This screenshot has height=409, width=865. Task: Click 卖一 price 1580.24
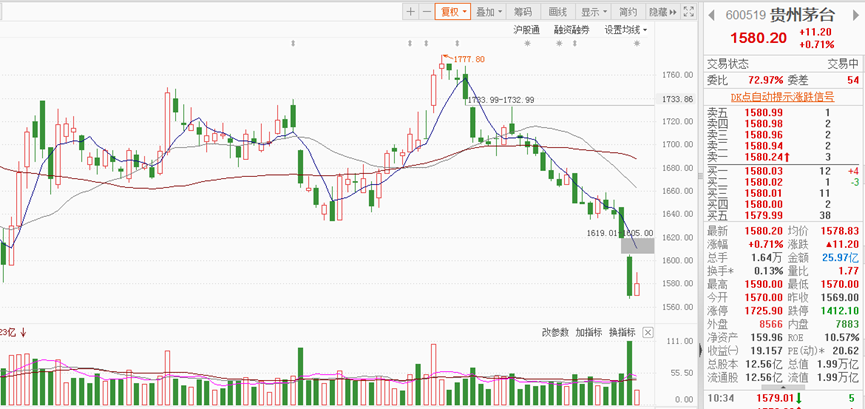click(x=763, y=157)
